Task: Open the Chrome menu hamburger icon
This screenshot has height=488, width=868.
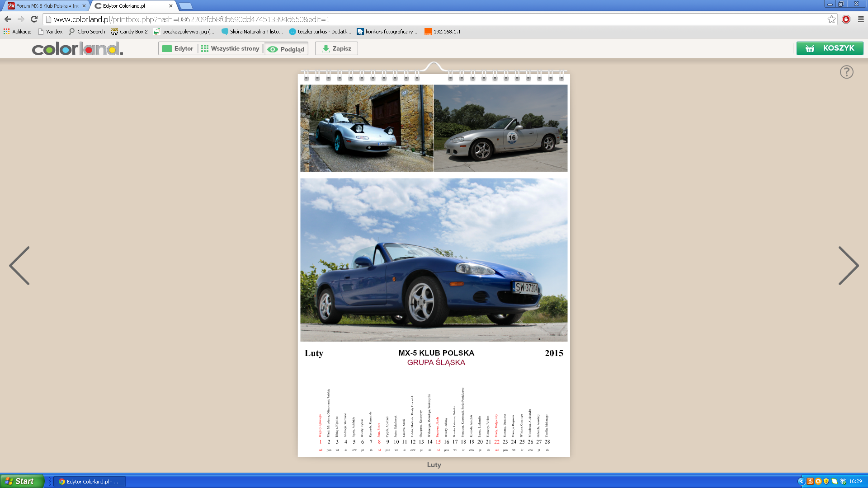Action: point(861,19)
